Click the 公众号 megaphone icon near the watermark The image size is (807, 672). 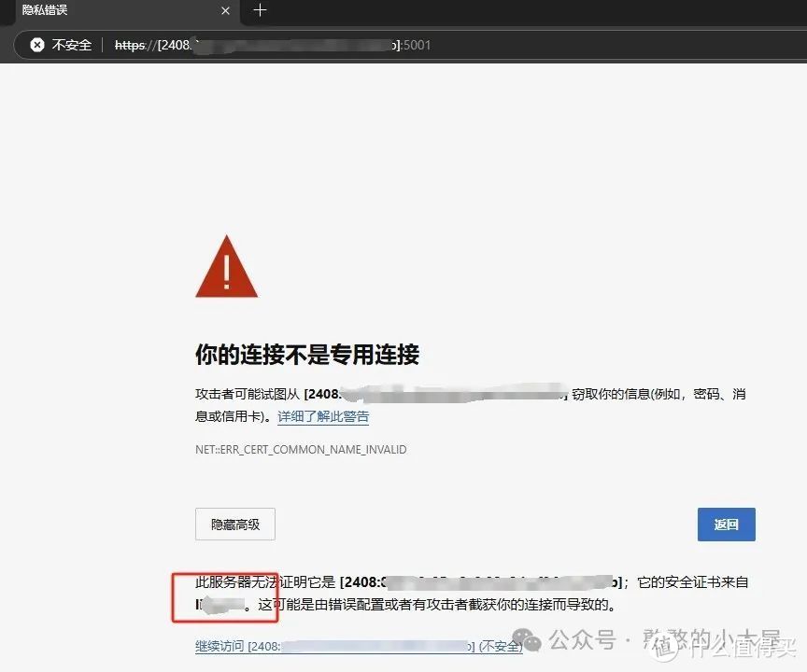(x=527, y=640)
